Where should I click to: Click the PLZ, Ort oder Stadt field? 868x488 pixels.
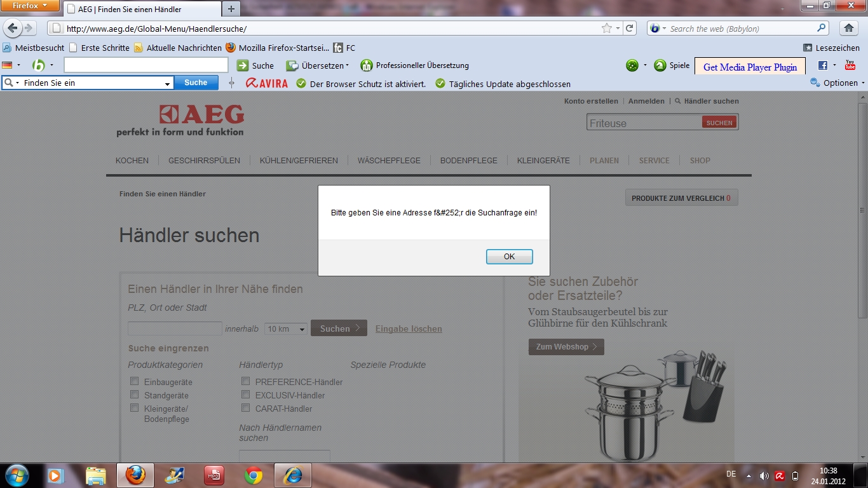click(x=175, y=329)
